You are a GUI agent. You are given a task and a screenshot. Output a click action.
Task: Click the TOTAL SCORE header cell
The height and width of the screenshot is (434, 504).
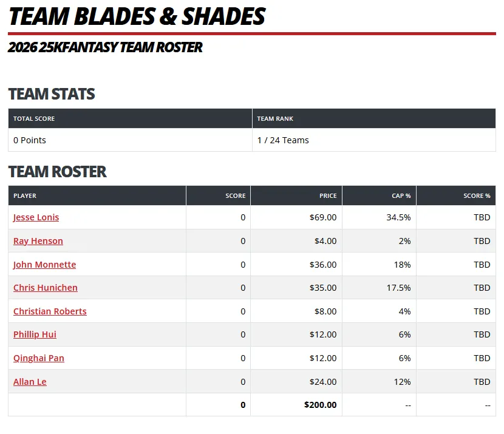point(130,118)
